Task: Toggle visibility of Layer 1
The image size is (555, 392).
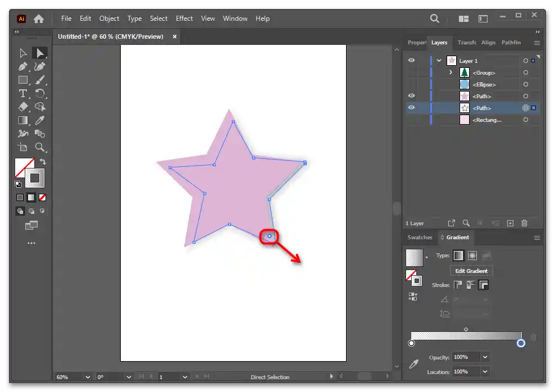Action: click(x=411, y=61)
